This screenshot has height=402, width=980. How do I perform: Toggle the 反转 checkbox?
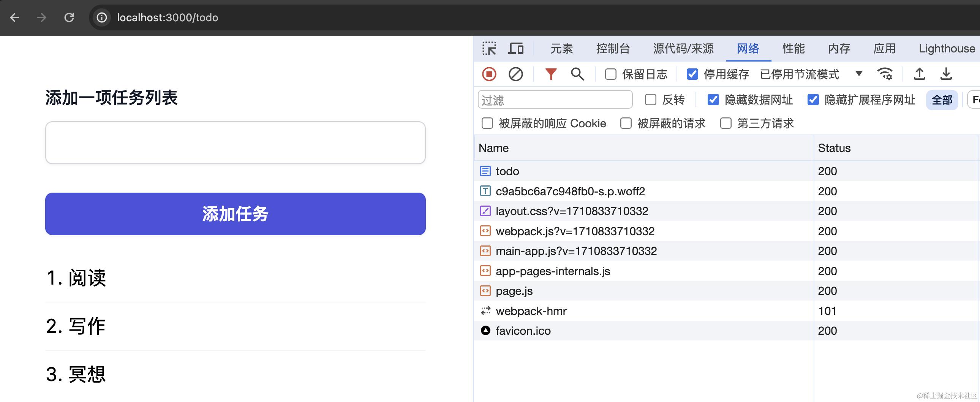point(651,100)
